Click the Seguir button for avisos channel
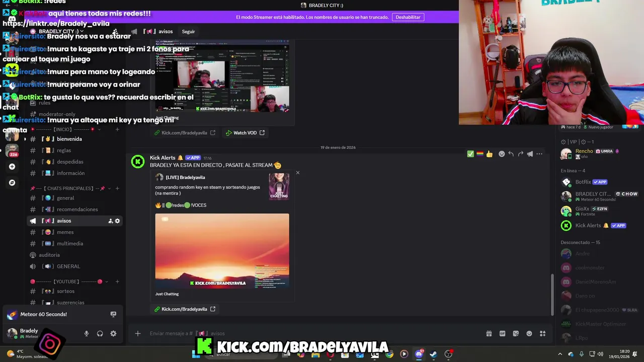This screenshot has height=362, width=644. 188,32
